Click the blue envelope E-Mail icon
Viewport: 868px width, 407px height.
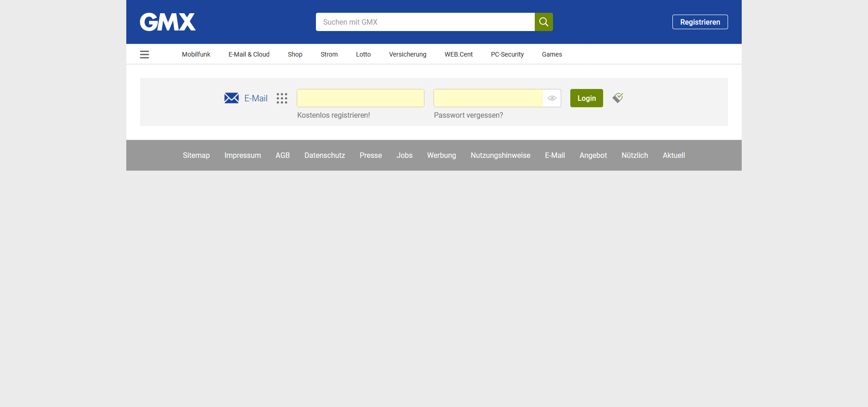[x=232, y=98]
